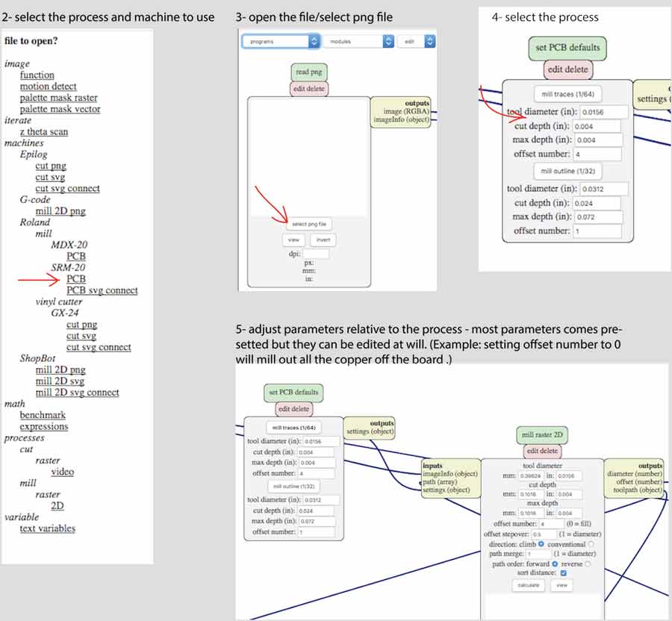The image size is (672, 621).
Task: Open the programs dropdown menu
Action: coord(281,42)
